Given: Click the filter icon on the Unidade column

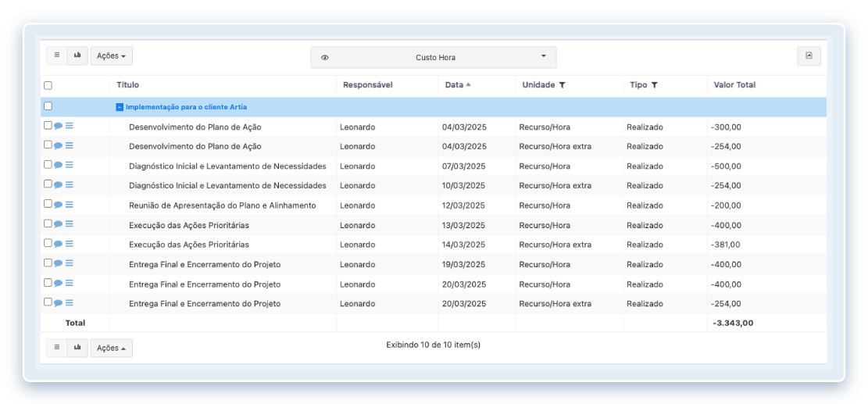Looking at the screenshot, I should 562,85.
